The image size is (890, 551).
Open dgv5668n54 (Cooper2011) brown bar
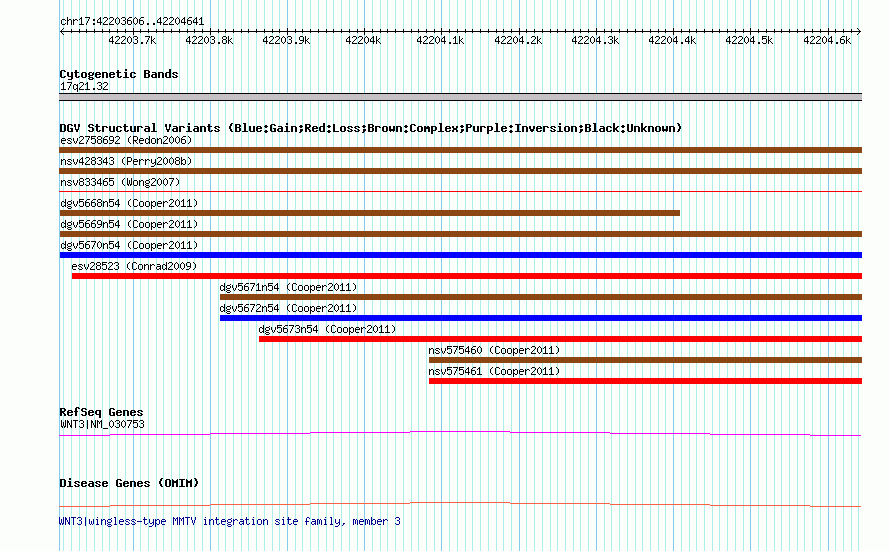tap(370, 213)
